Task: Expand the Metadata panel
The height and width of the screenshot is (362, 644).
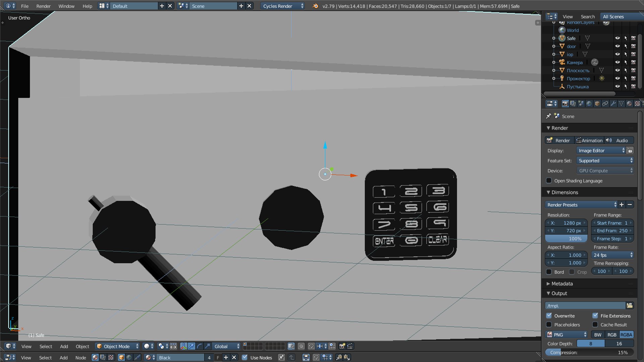Action: [562, 284]
